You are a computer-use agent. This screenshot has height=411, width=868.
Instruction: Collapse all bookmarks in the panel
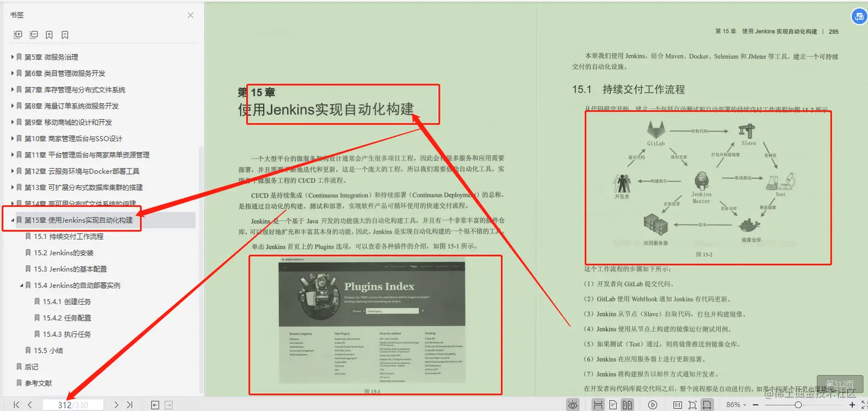point(34,34)
